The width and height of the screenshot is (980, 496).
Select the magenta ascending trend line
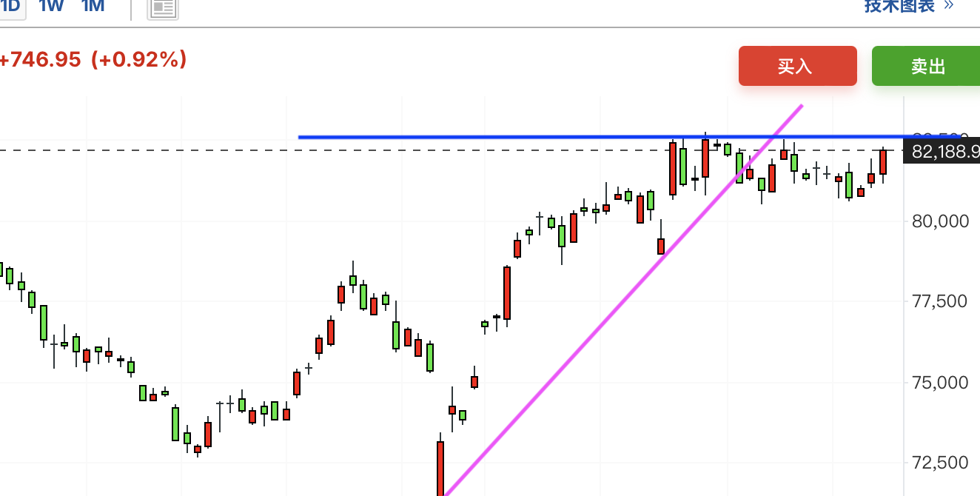622,300
